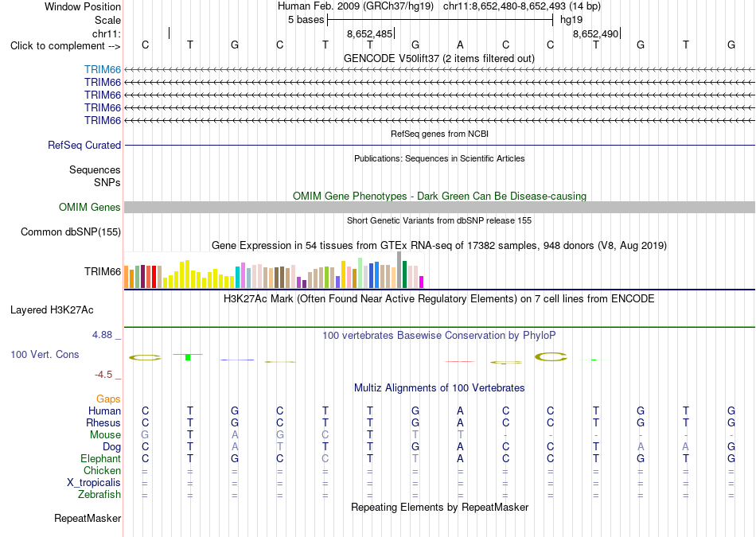Click the RefSeq Curated intron line

[x=439, y=145]
